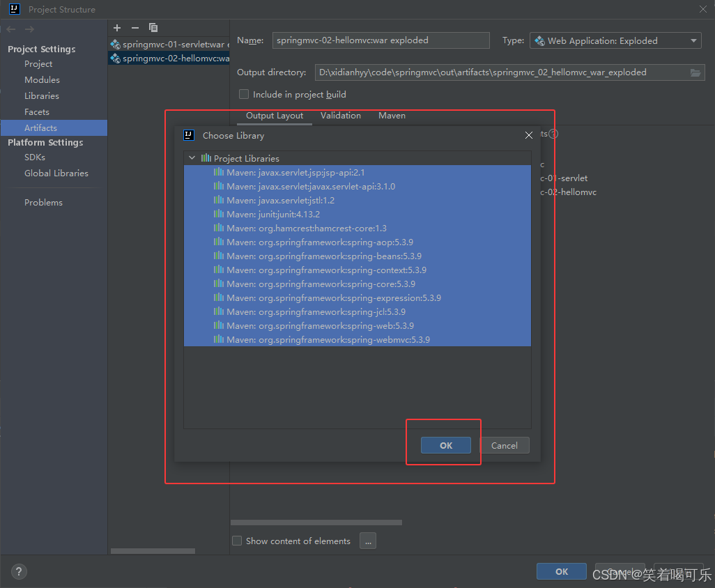The image size is (715, 588).
Task: Select Maven: spring-beans:5.3.9 library
Action: (357, 256)
